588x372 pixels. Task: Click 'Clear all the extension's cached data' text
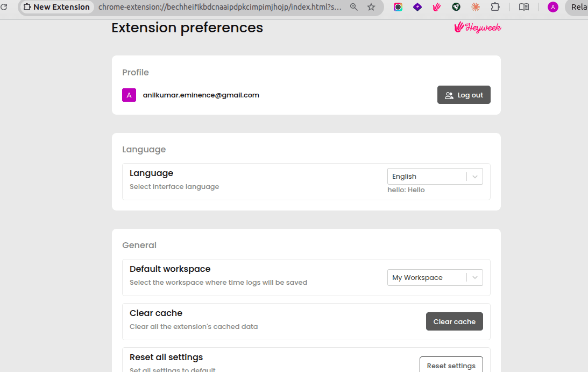194,327
